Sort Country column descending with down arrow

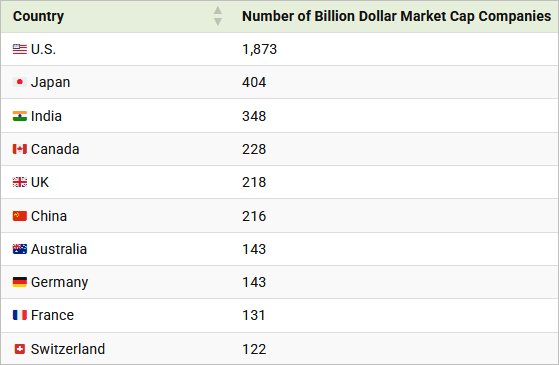(218, 21)
